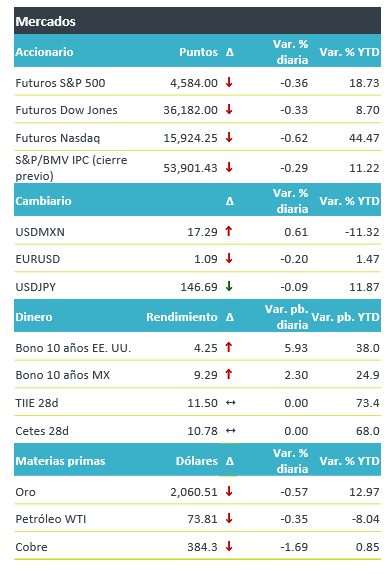Click the Rendimiento column header
Screen dimensions: 384x574
[182, 317]
